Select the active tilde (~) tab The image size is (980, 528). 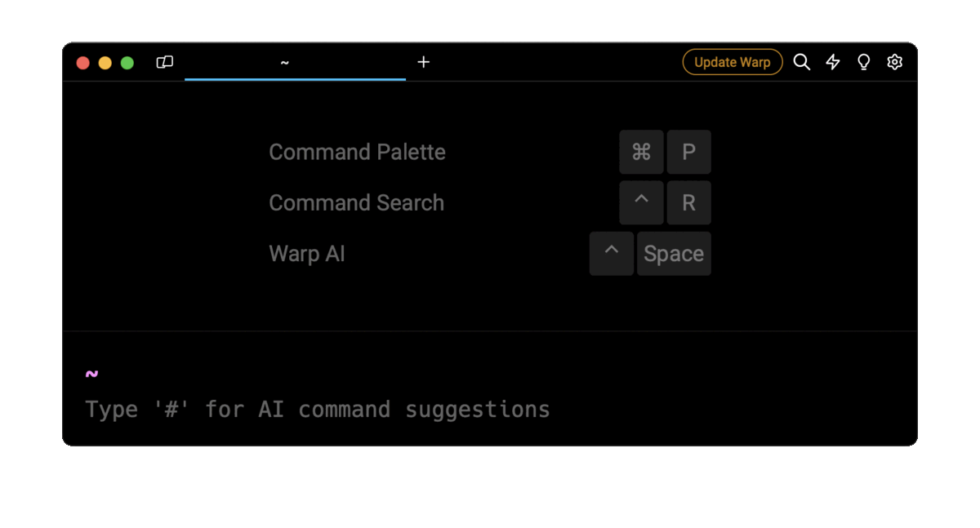(x=284, y=61)
